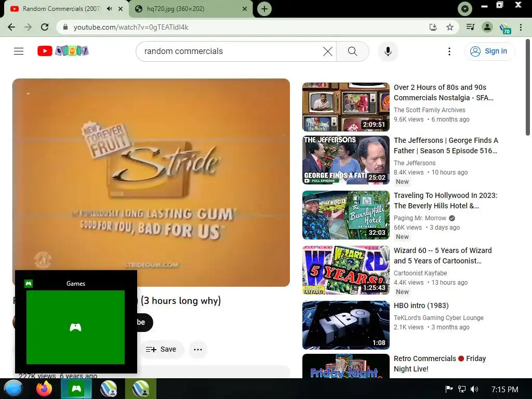Click title HBO intro (1983)
This screenshot has width=532, height=399.
click(x=421, y=305)
